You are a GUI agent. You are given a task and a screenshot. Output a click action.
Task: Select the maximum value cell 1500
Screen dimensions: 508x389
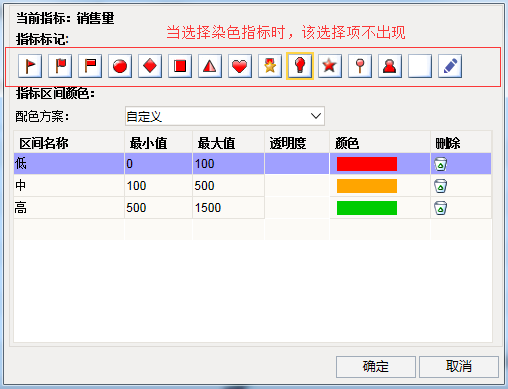pyautogui.click(x=228, y=208)
